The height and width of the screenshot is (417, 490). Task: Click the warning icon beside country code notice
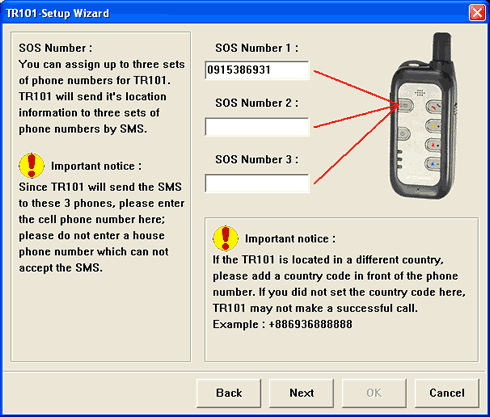pyautogui.click(x=225, y=238)
